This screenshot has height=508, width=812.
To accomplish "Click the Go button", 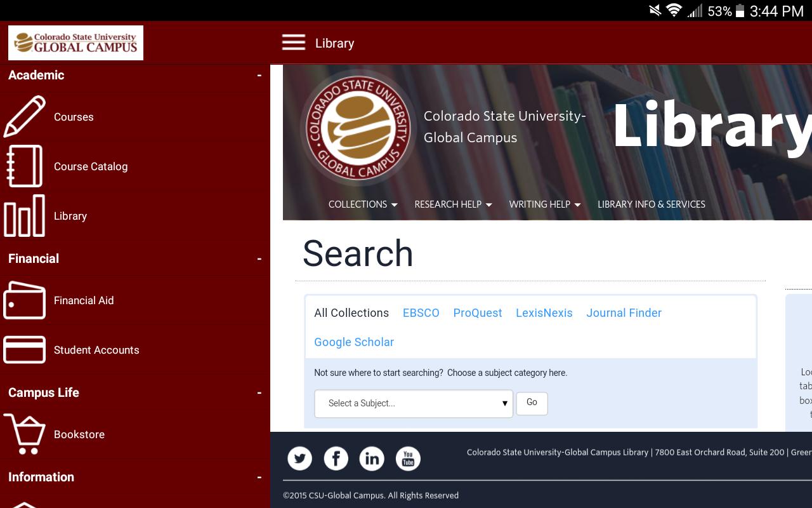I will 532,403.
